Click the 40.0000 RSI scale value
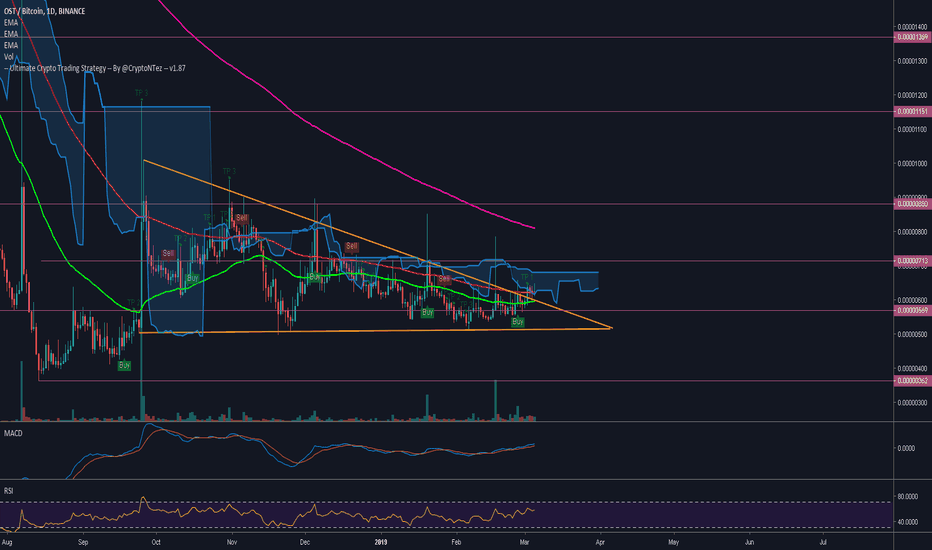The width and height of the screenshot is (932, 550). point(906,522)
